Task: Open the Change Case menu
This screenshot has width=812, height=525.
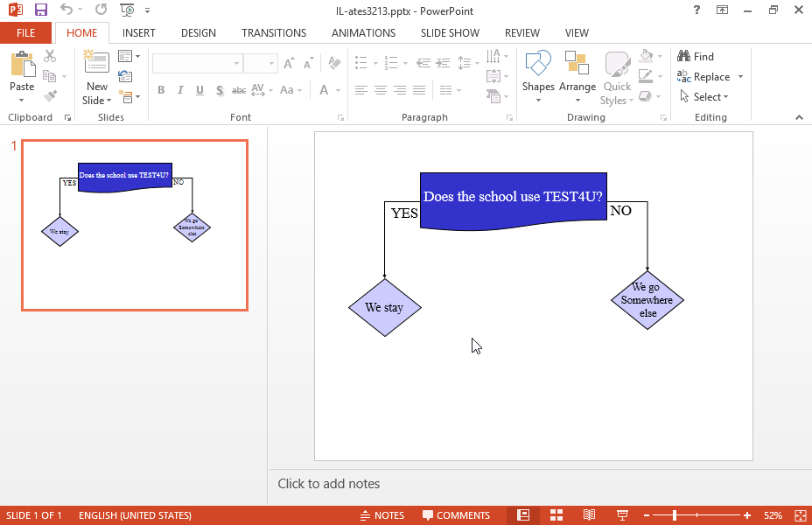Action: point(290,90)
